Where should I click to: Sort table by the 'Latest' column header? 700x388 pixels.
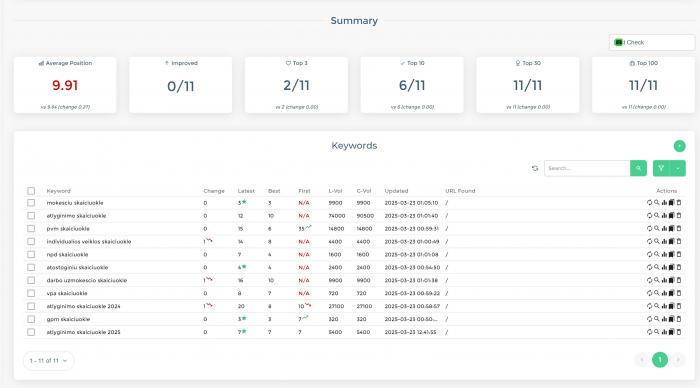pyautogui.click(x=246, y=191)
